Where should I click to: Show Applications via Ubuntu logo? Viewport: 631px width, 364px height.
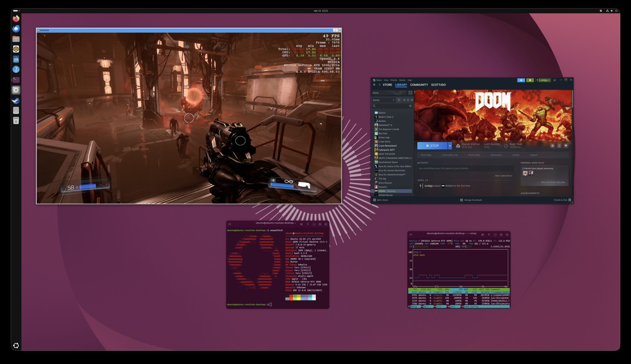point(16,345)
